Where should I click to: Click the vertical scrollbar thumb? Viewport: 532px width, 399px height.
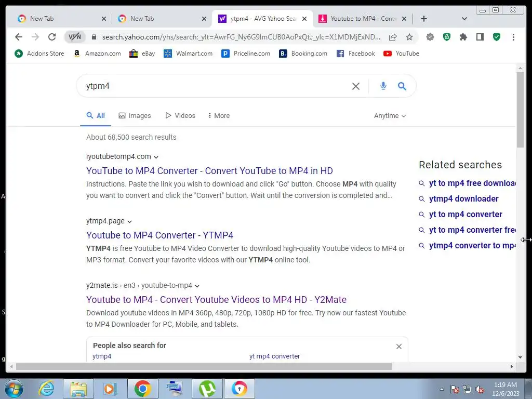point(520,110)
